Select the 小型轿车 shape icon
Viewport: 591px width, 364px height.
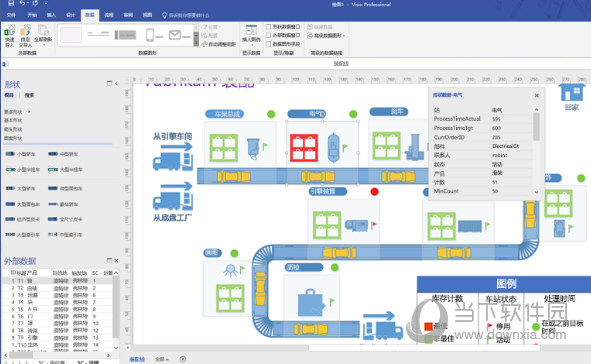pyautogui.click(x=10, y=154)
